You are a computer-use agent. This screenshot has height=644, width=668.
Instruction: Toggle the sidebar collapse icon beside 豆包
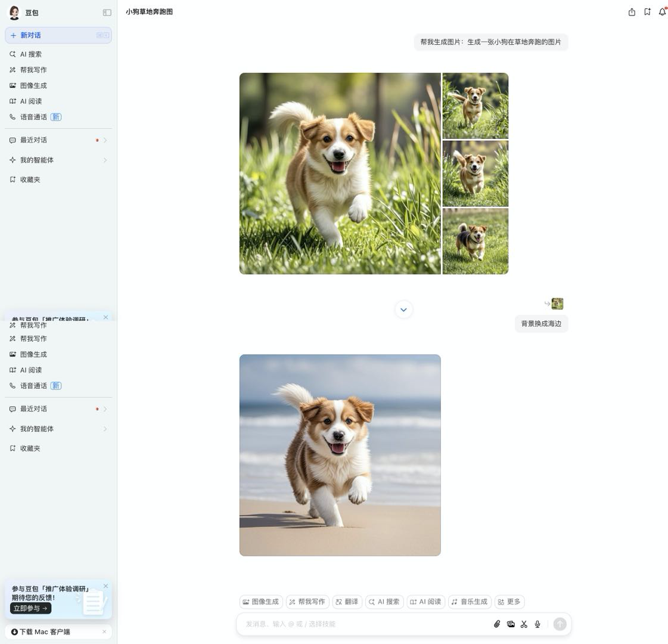107,13
